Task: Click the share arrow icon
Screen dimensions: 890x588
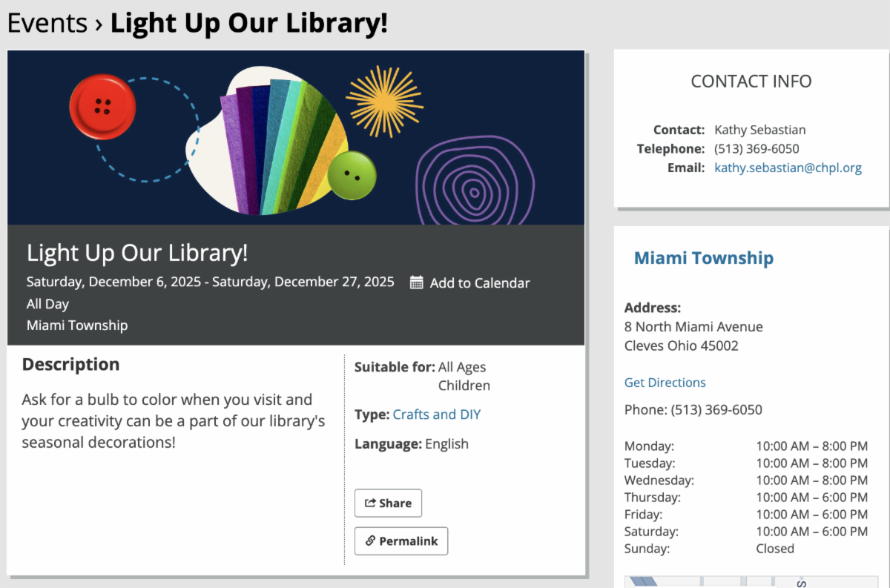Action: 370,503
